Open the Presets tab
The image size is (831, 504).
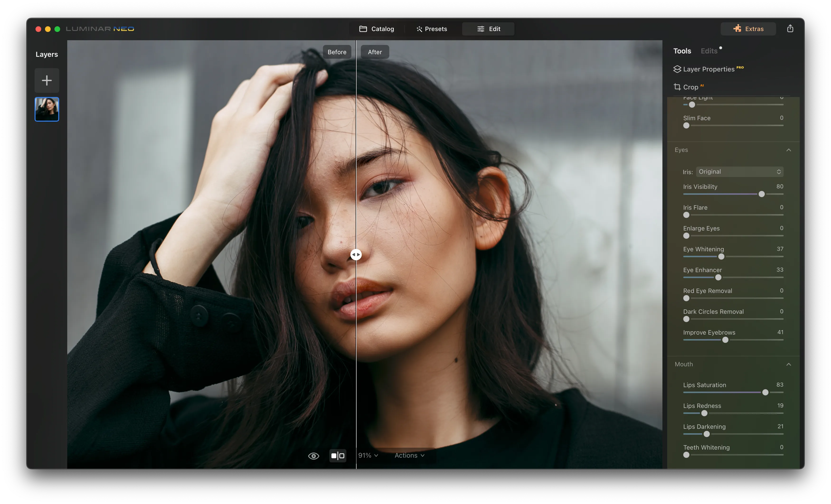(432, 29)
